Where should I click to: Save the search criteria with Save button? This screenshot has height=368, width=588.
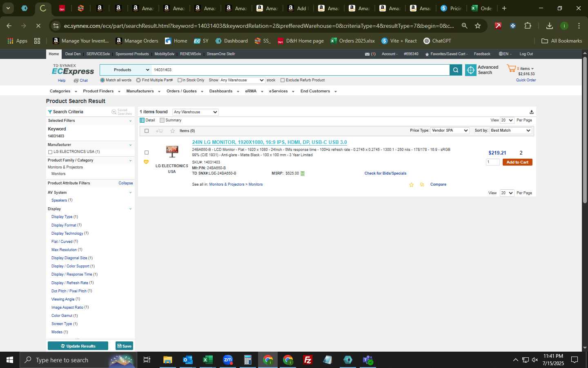coord(125,346)
